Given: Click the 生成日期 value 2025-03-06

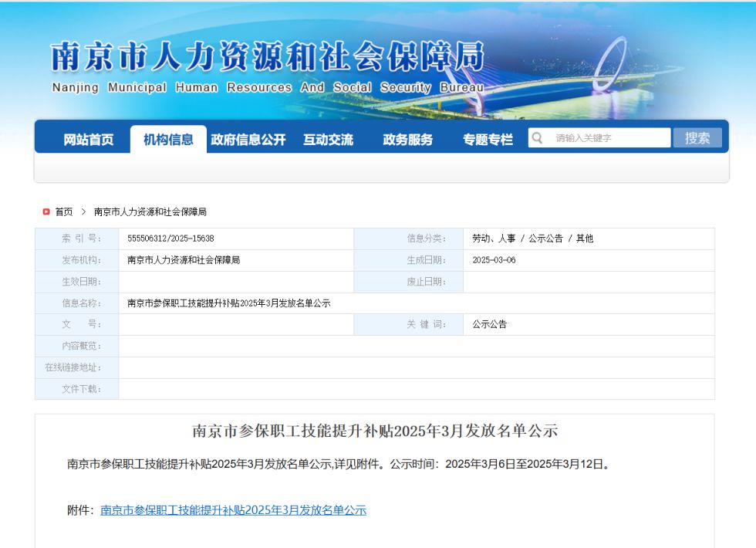Looking at the screenshot, I should click(494, 260).
